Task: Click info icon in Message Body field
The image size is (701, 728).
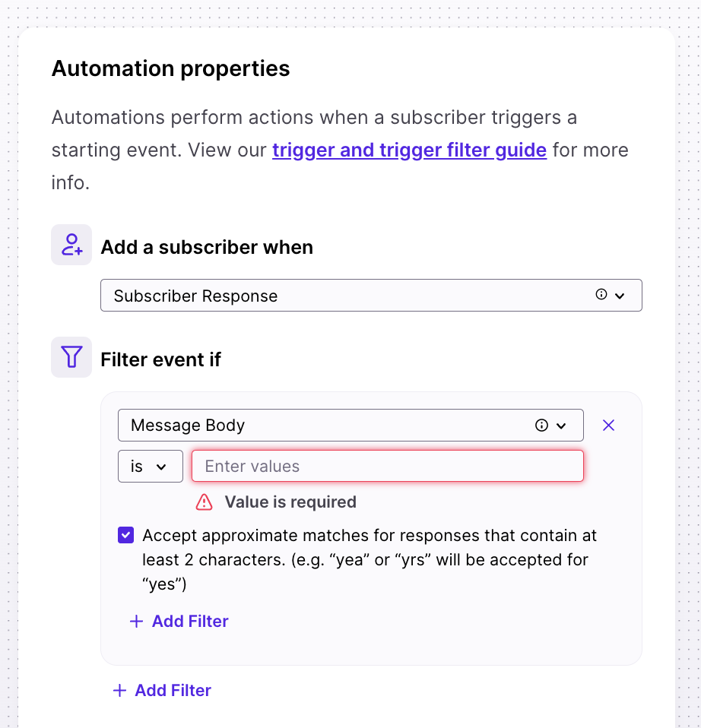Action: 541,426
